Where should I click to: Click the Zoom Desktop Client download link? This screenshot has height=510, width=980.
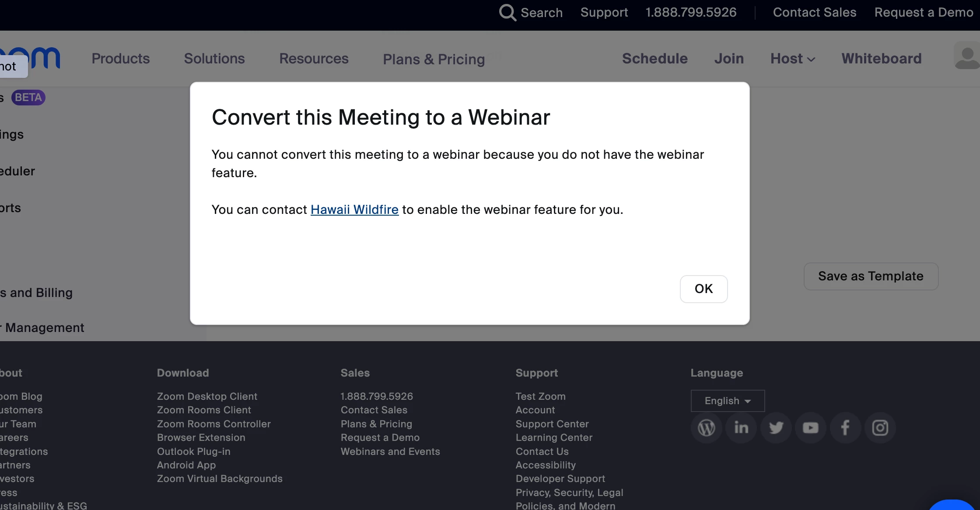(207, 396)
